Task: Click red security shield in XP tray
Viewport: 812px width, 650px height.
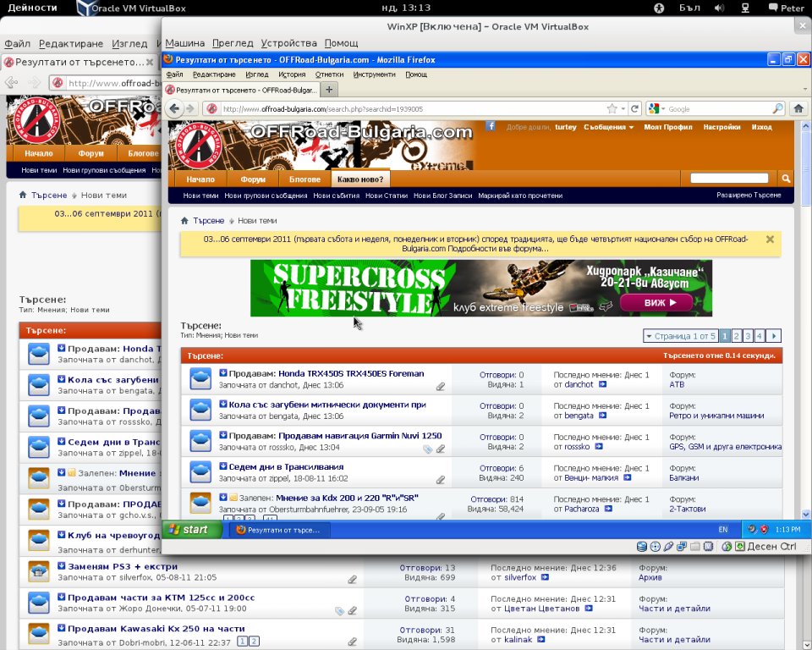Action: [x=764, y=529]
